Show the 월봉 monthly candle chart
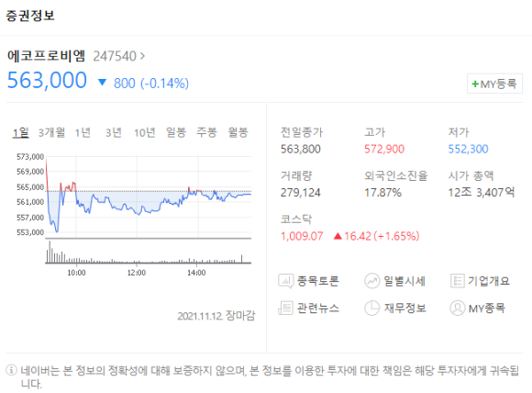532x393 pixels. point(238,132)
